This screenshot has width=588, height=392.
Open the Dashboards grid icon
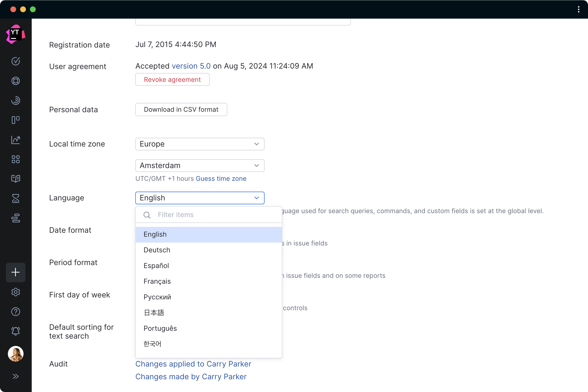(x=15, y=159)
